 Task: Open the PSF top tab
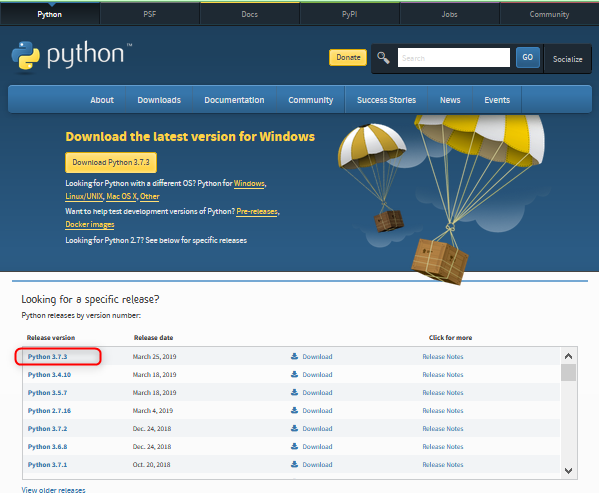pos(150,14)
